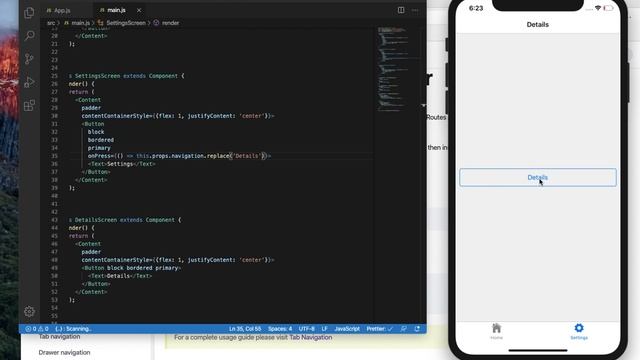The image size is (640, 360).
Task: Close the main.js tab
Action: [139, 10]
